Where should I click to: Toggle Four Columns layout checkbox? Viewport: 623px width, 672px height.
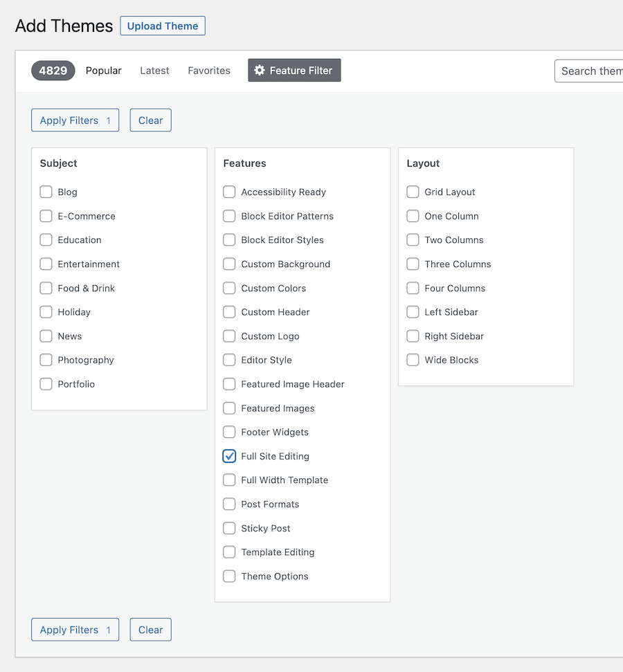coord(413,288)
